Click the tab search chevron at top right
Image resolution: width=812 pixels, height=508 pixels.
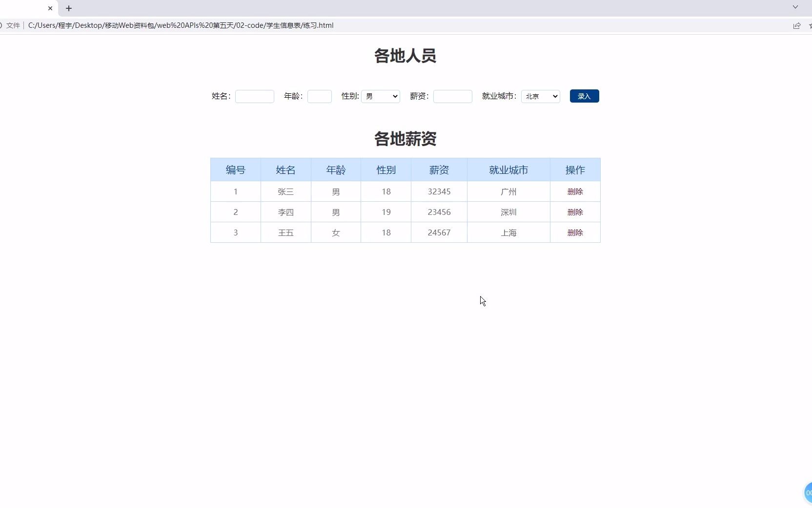pyautogui.click(x=795, y=7)
